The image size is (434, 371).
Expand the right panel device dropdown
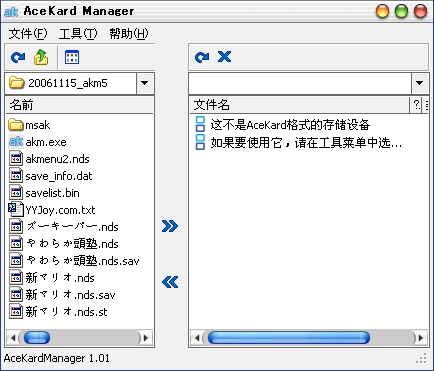(420, 83)
